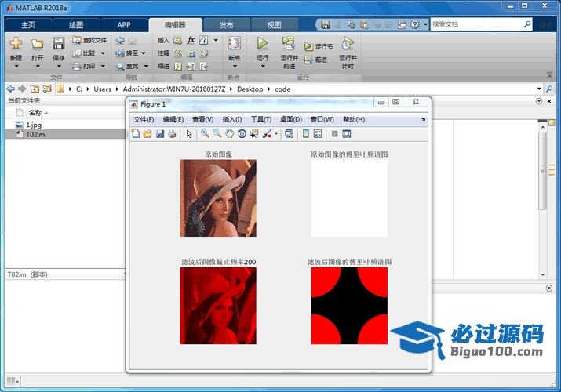Click the Run and Time icon
Image resolution: width=561 pixels, height=392 pixels.
[348, 44]
